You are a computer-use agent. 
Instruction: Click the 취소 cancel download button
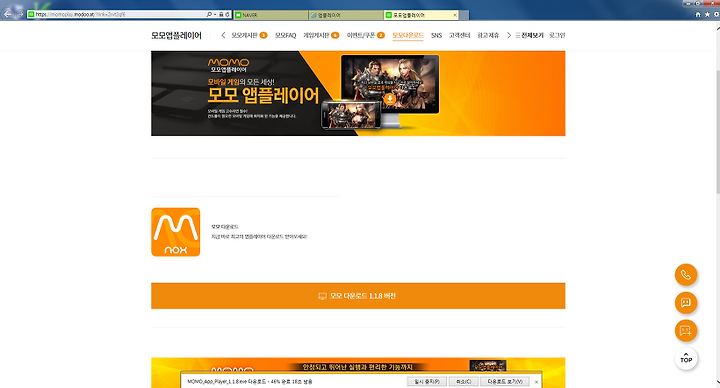(x=463, y=382)
